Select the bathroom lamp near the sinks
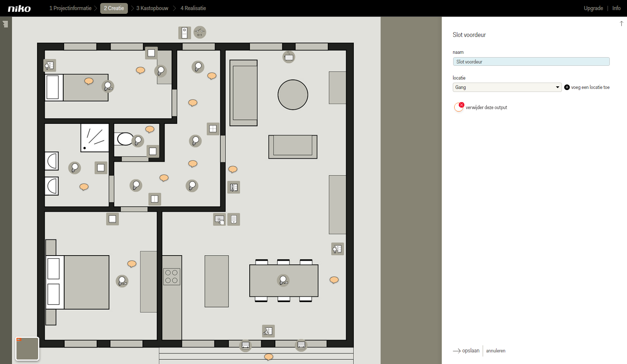 point(75,168)
